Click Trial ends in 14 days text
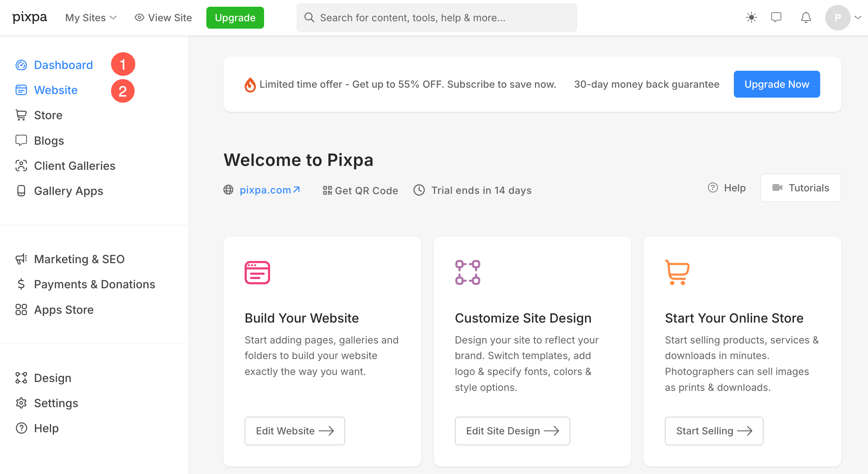The image size is (868, 474). click(481, 190)
